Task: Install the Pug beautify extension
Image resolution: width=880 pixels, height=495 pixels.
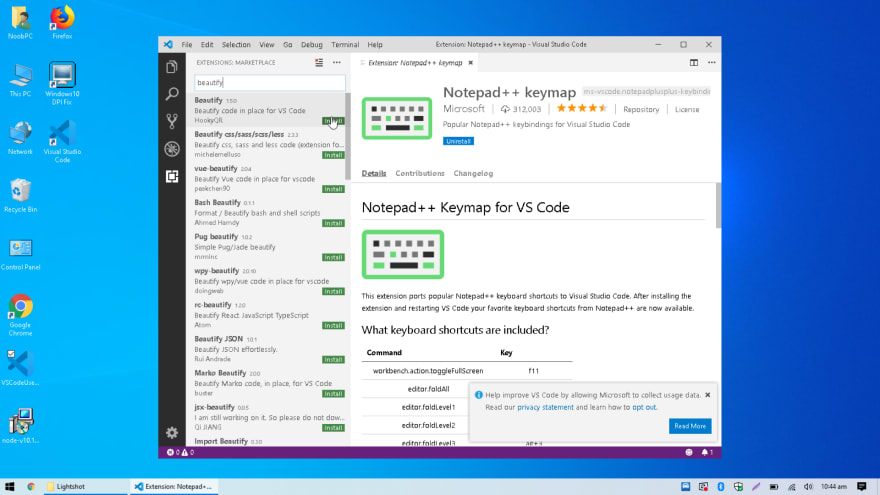Action: [333, 258]
